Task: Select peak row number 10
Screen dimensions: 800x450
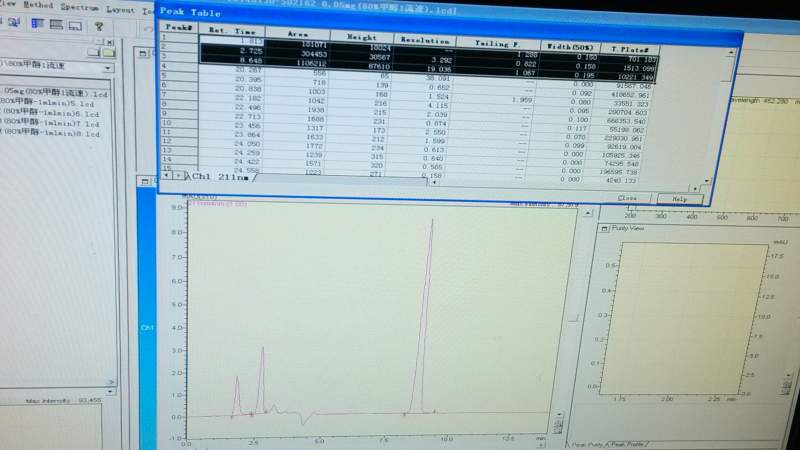Action: click(179, 122)
